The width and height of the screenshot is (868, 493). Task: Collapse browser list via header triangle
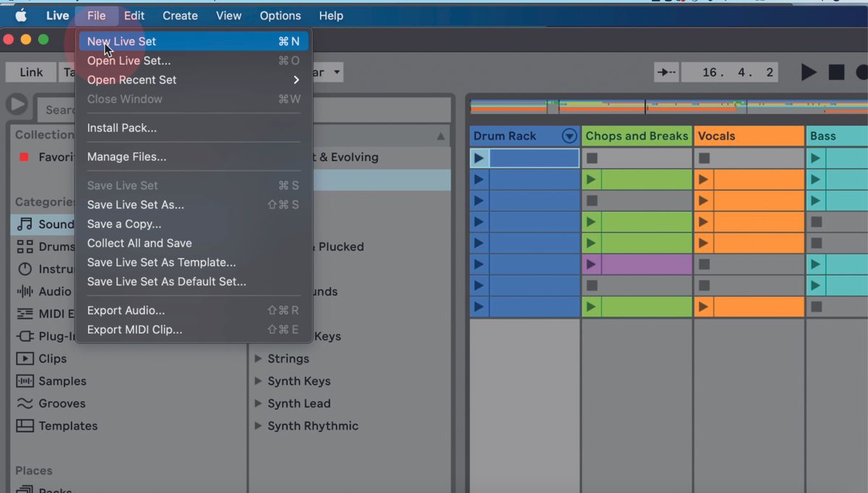click(441, 136)
